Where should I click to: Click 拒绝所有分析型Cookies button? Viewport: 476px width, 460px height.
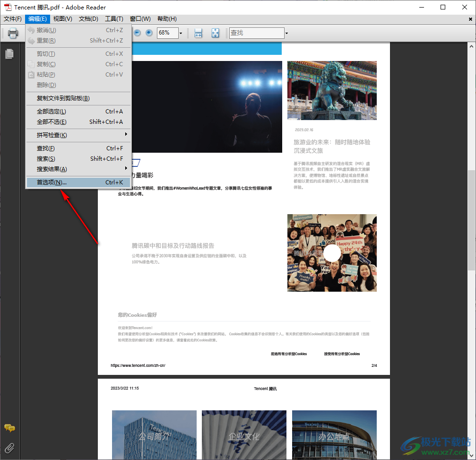click(289, 354)
